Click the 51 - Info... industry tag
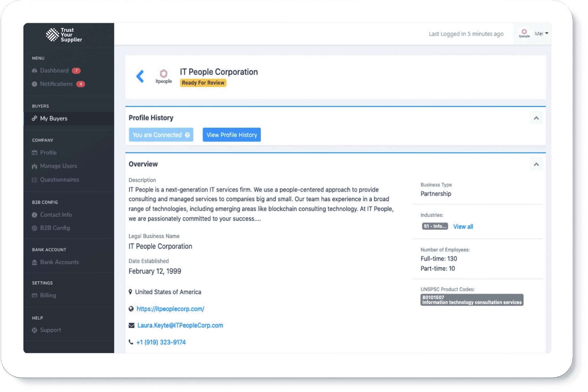 click(x=435, y=226)
